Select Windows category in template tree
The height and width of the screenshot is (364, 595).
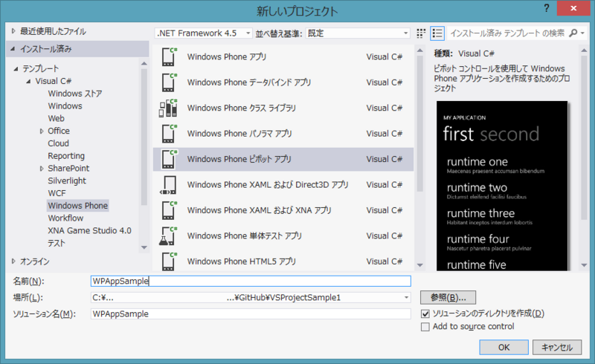click(x=65, y=105)
